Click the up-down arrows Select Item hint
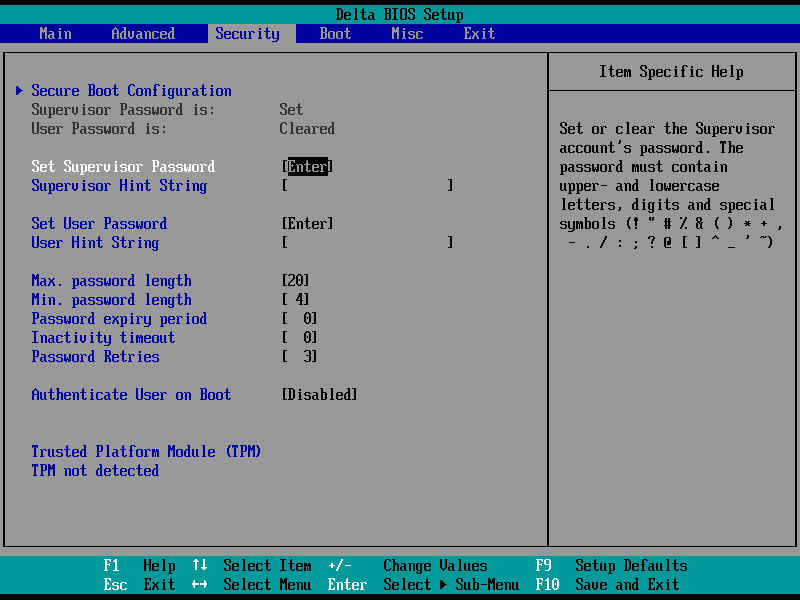Viewport: 800px width, 600px height. point(252,565)
